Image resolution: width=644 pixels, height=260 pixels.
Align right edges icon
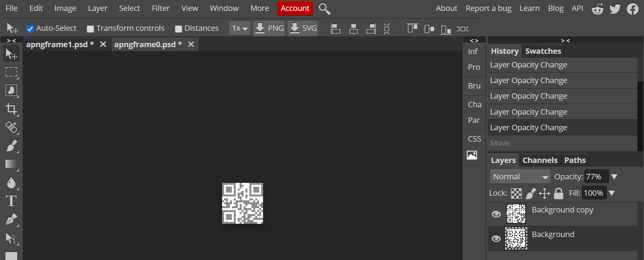(x=371, y=28)
